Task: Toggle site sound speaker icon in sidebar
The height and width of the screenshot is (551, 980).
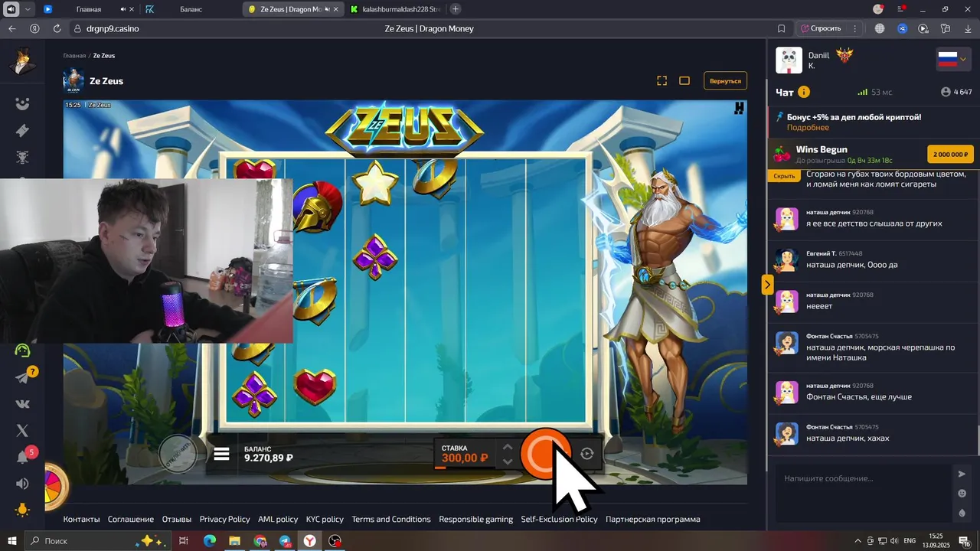Action: pyautogui.click(x=22, y=484)
